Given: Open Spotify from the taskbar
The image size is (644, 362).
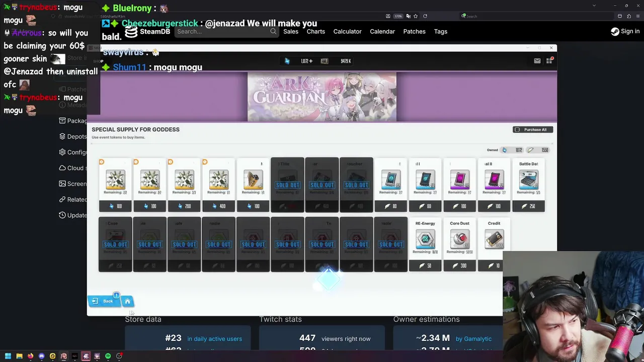Looking at the screenshot, I should [x=108, y=356].
